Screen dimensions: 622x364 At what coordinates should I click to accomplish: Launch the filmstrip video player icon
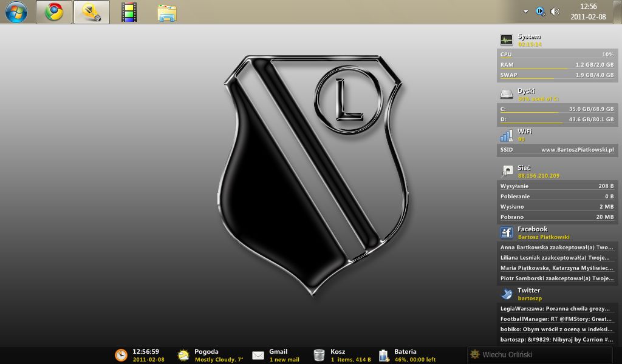click(129, 12)
